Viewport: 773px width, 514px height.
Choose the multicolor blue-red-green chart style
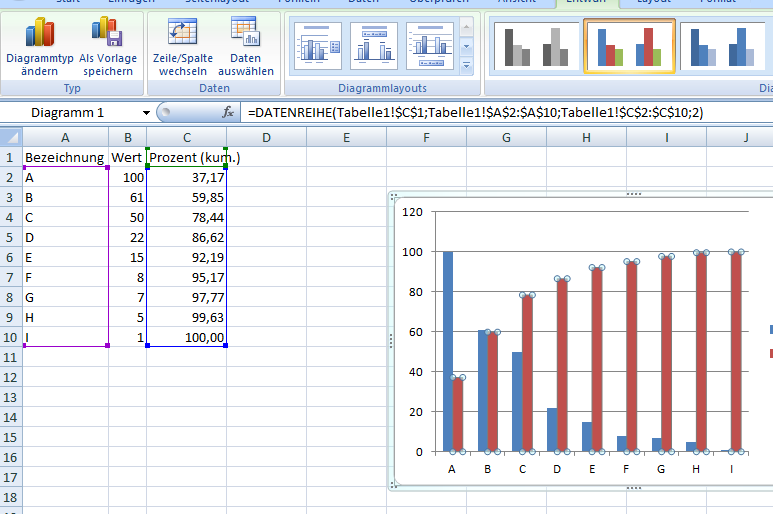(629, 47)
